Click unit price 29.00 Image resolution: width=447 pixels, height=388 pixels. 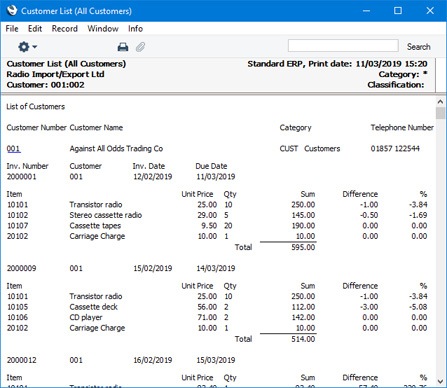tap(207, 215)
